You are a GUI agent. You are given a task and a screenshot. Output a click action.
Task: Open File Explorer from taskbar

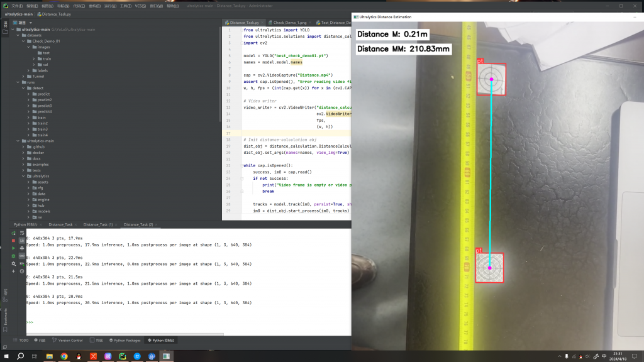point(49,356)
